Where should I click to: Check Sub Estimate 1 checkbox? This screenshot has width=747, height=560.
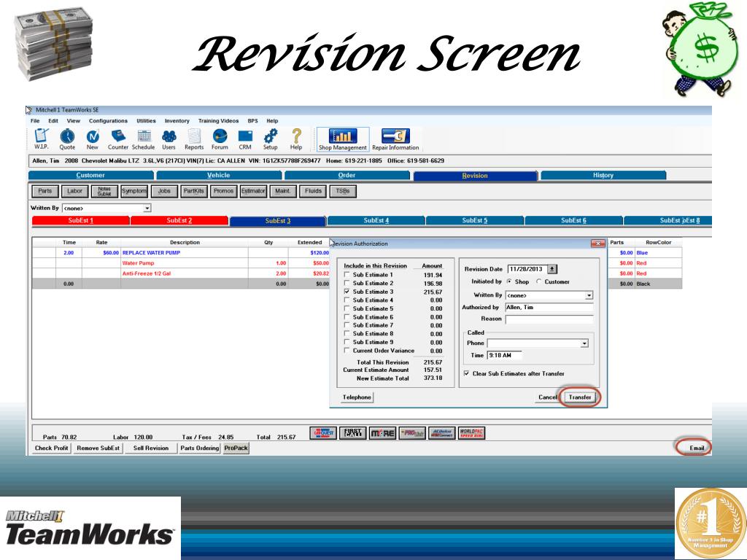(347, 275)
